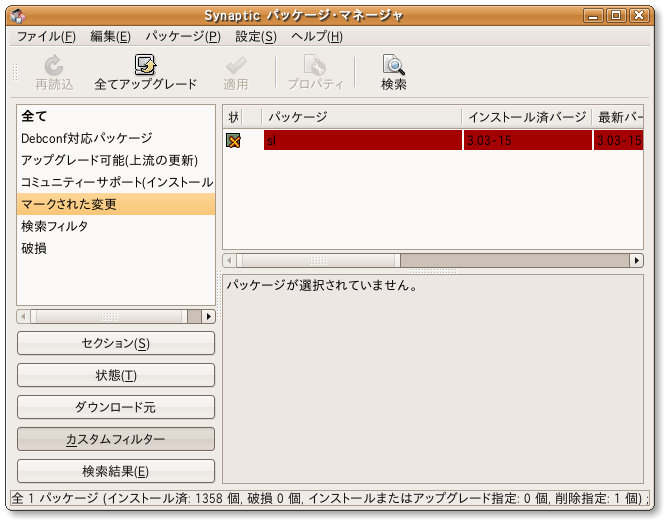664x520 pixels.
Task: Maximize the Synaptic window
Action: click(x=616, y=16)
